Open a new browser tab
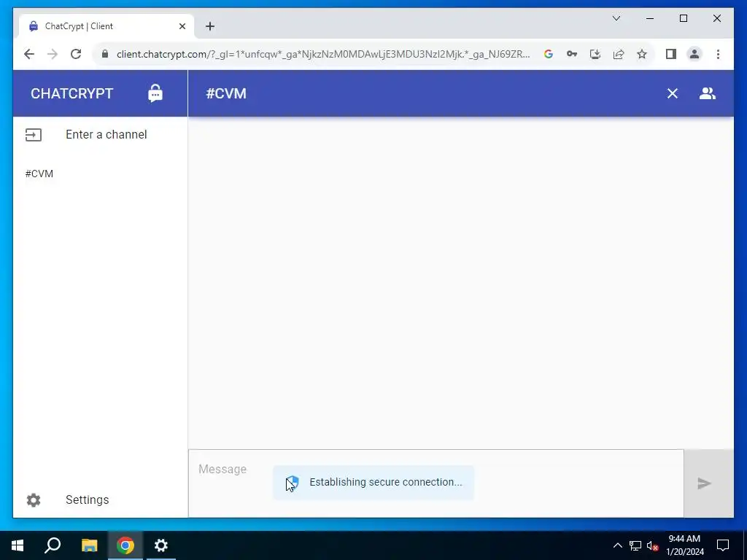The width and height of the screenshot is (747, 560). 210,26
